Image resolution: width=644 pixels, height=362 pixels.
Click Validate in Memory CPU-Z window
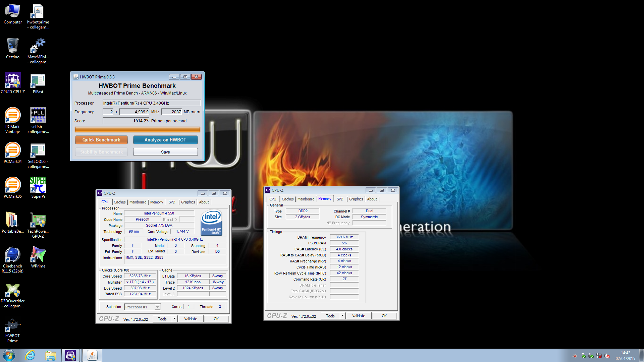(x=359, y=316)
